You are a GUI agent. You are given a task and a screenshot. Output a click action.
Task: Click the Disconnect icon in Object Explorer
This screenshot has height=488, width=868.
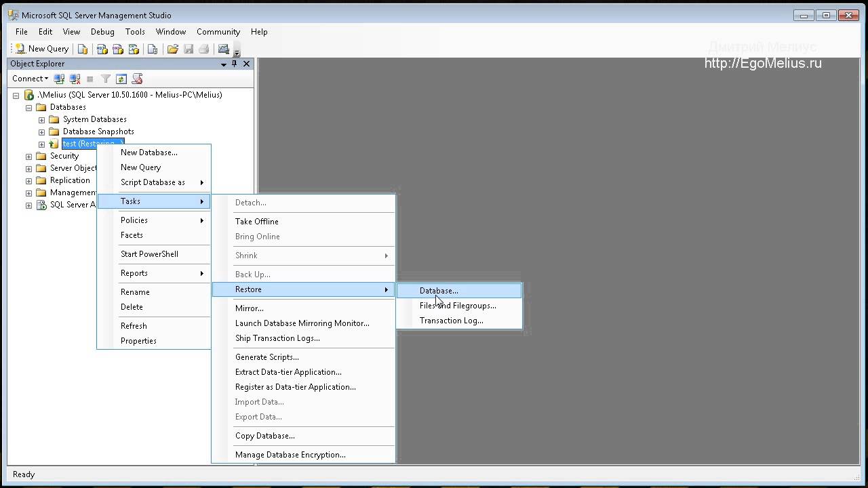(75, 79)
